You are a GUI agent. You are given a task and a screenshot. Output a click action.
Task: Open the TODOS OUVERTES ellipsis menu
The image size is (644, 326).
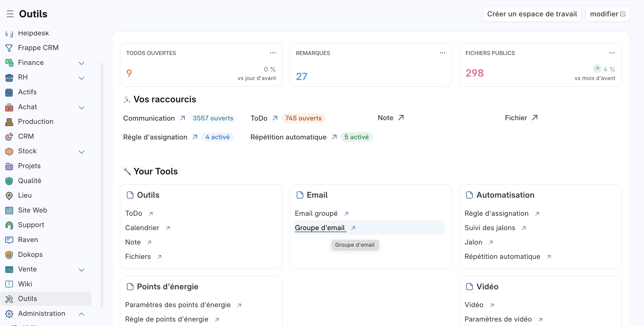(273, 53)
